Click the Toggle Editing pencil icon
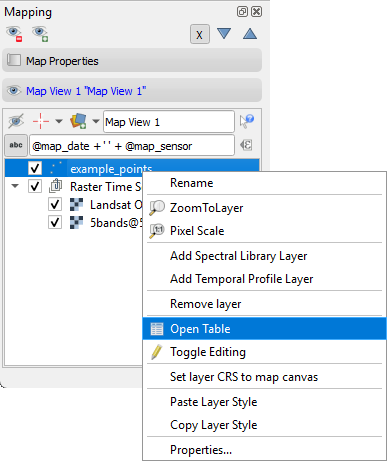This screenshot has width=388, height=461. coord(156,352)
